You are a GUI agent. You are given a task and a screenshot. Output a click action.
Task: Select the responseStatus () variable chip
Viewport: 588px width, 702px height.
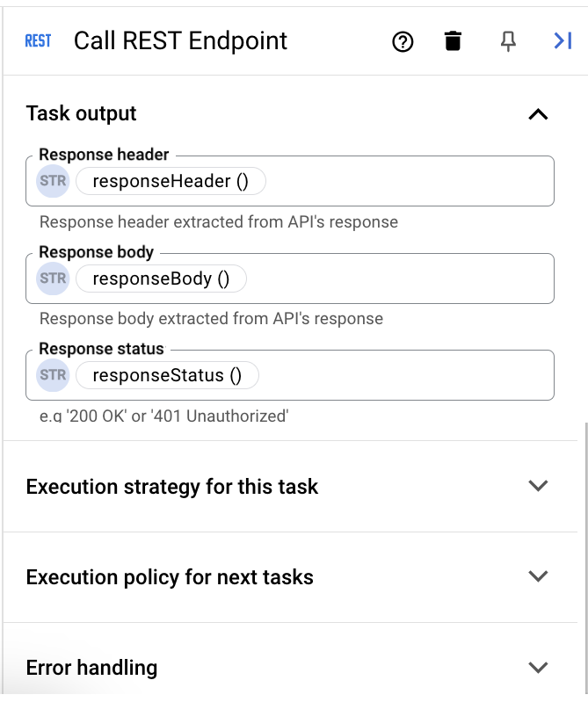(167, 375)
